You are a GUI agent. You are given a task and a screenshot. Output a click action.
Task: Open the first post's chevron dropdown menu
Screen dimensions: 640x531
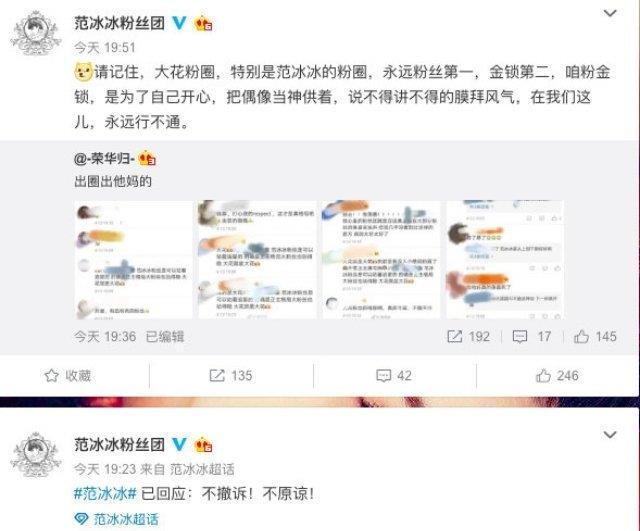610,13
